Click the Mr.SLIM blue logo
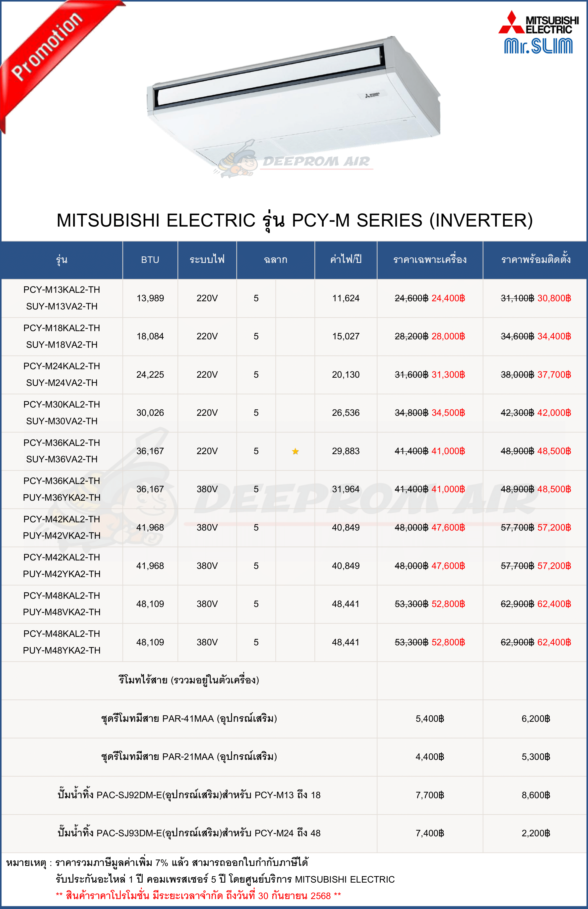The height and width of the screenshot is (909, 588). point(538,46)
